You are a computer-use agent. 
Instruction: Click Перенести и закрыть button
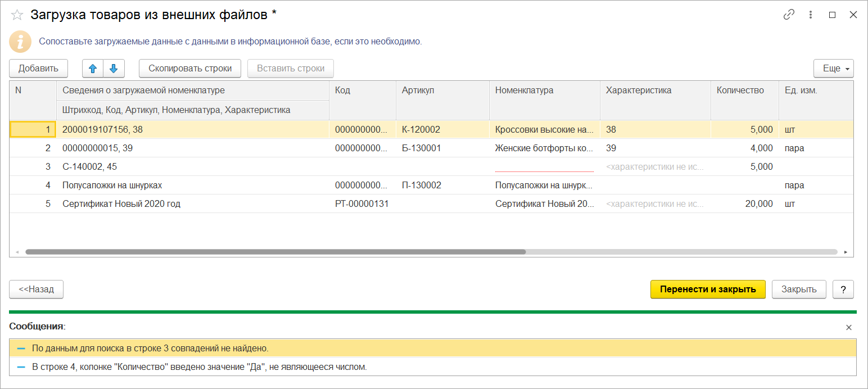(708, 290)
